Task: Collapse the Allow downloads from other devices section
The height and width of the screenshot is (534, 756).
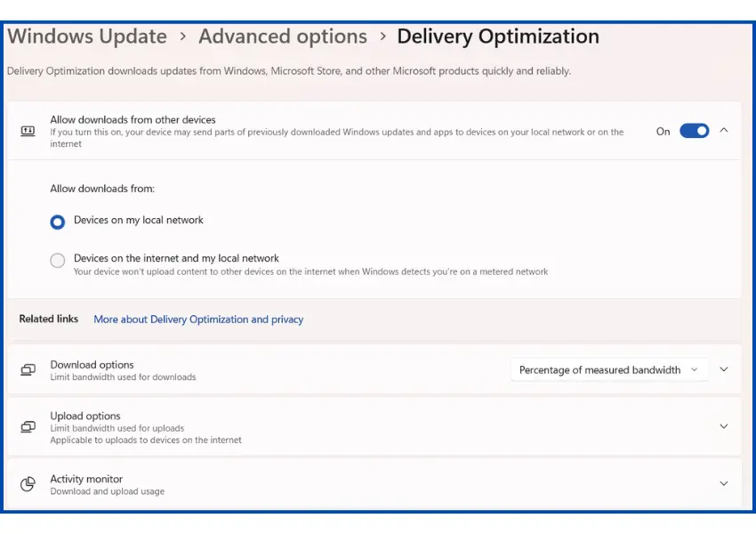Action: pos(724,131)
